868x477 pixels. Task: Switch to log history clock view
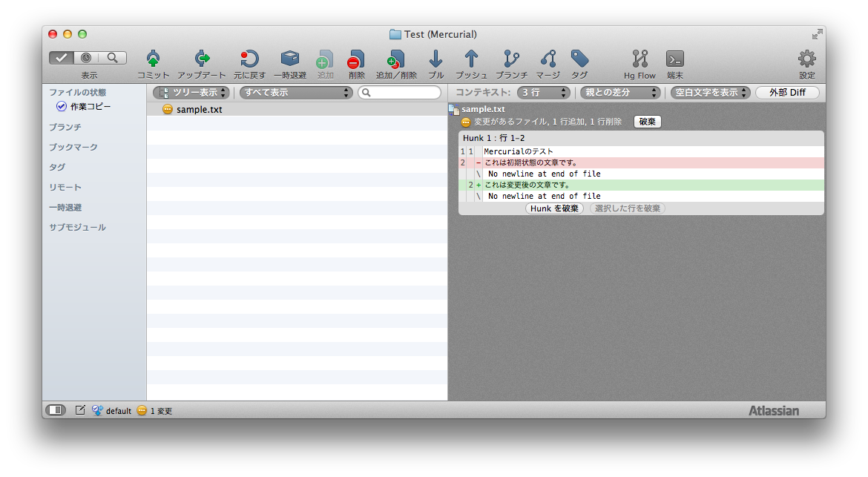coord(86,58)
